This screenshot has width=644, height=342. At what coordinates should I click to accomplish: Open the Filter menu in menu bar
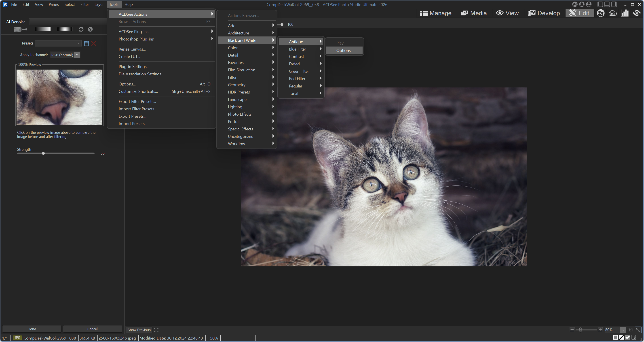click(x=84, y=4)
